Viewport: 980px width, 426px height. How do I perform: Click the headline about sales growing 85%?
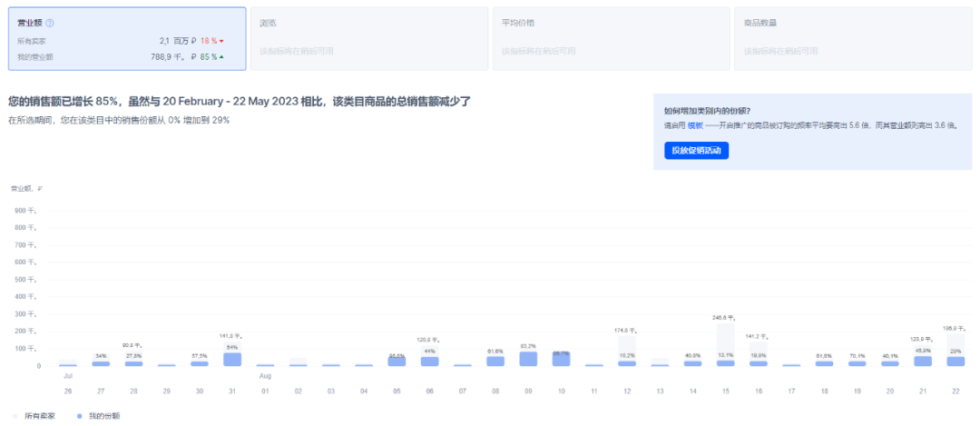[240, 101]
